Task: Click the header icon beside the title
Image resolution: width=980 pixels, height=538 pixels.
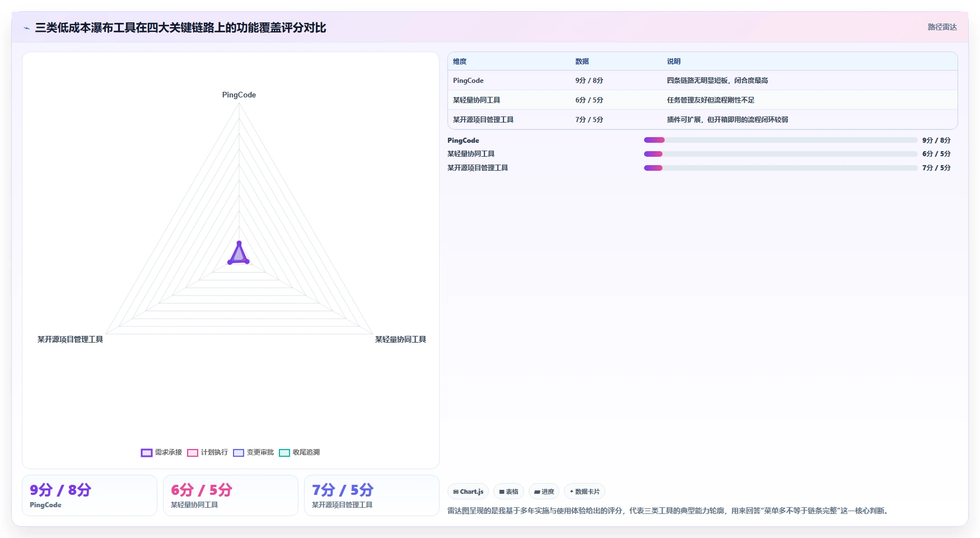Action: [x=26, y=28]
